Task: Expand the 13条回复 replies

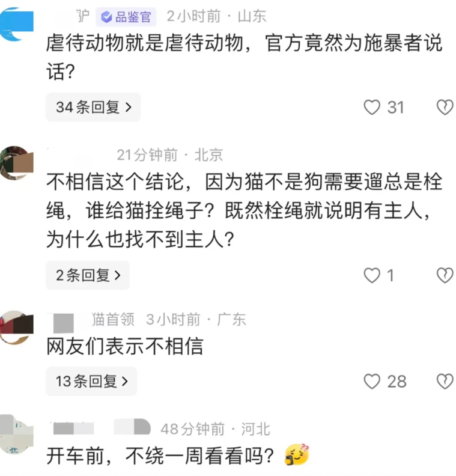Action: (x=91, y=381)
